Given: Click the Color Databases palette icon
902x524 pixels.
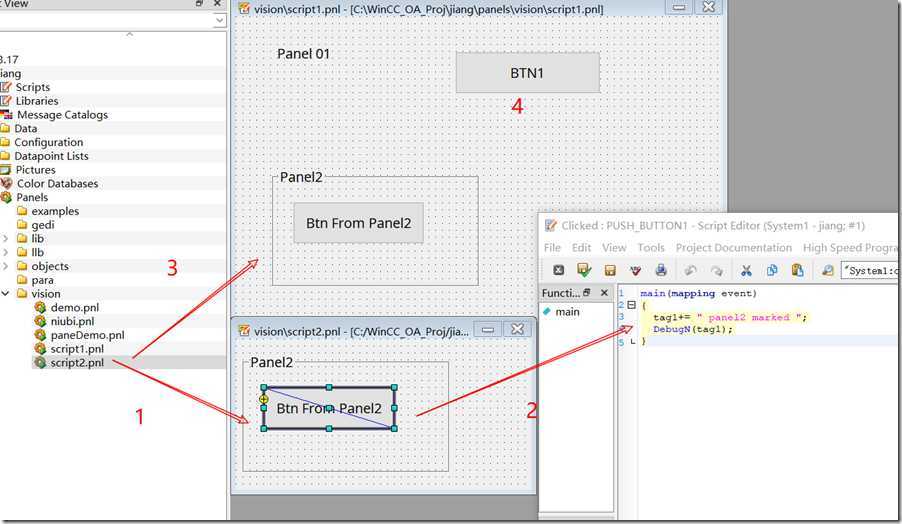Looking at the screenshot, I should point(6,183).
